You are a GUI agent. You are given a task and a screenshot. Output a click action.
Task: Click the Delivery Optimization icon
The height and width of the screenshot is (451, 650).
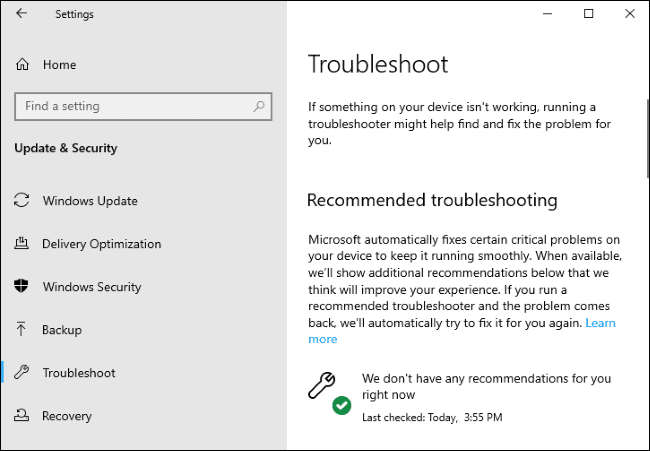pos(22,244)
